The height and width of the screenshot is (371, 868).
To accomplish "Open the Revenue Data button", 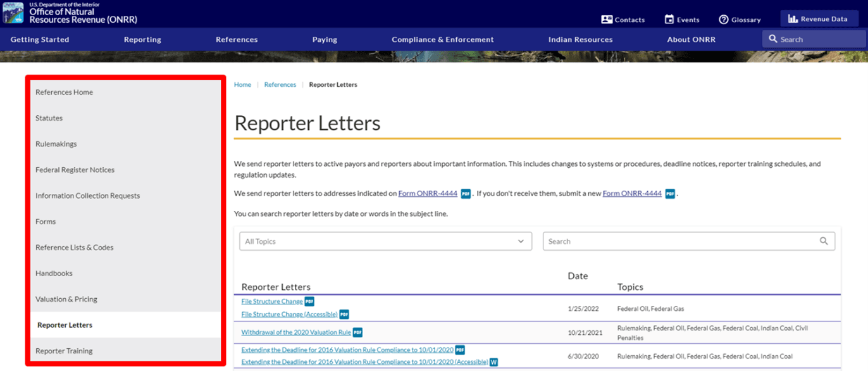I will [818, 19].
